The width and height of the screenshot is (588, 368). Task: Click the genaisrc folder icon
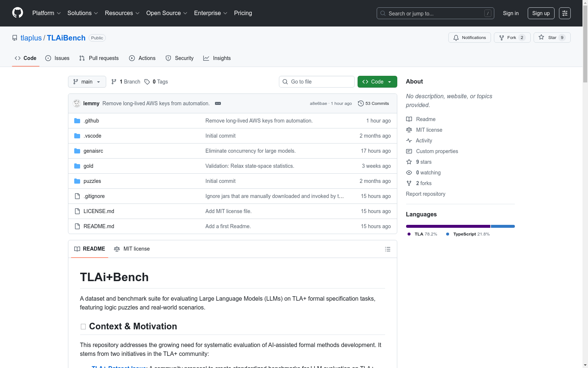coord(77,151)
